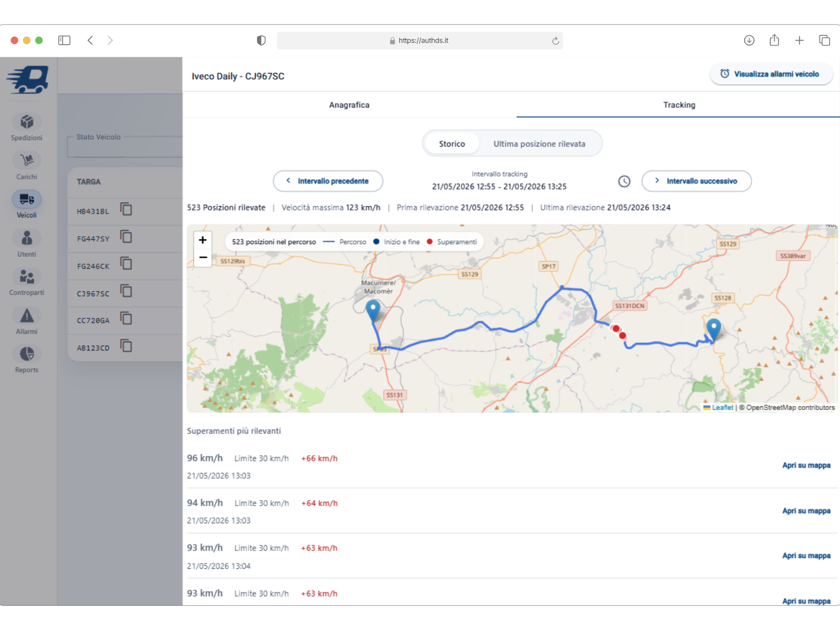This screenshot has width=840, height=630.
Task: Open Spedizioni in the sidebar
Action: coord(27,127)
